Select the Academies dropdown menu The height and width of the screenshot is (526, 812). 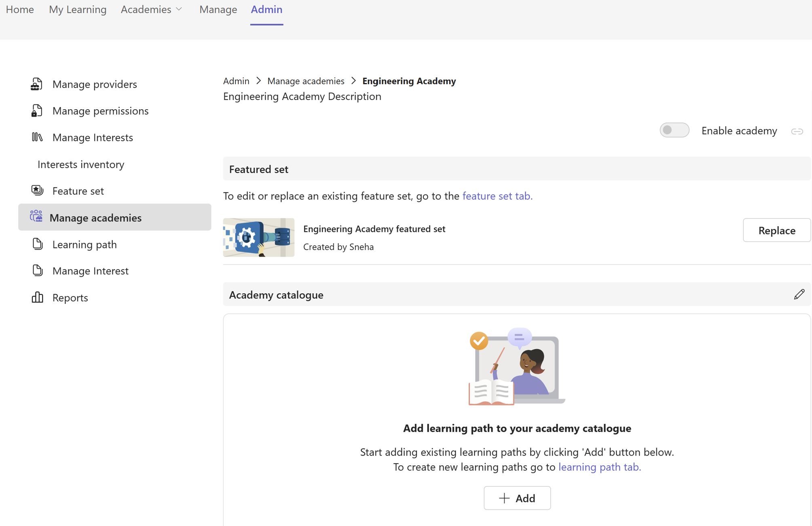click(150, 9)
